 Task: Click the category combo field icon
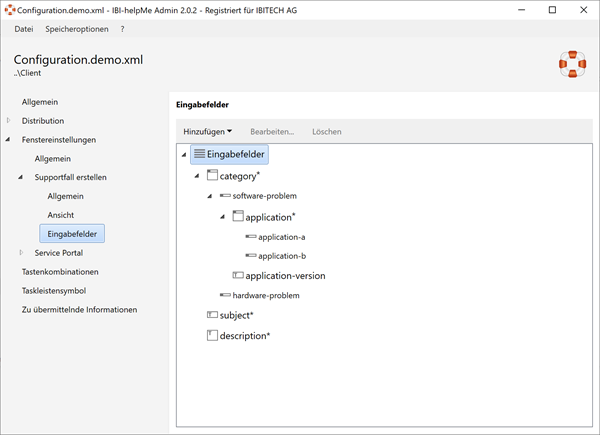pos(212,175)
